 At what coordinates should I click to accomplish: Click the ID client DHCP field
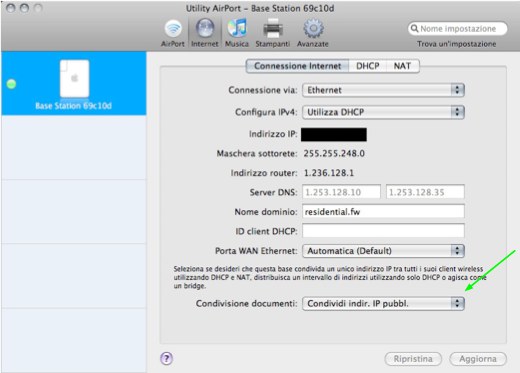click(383, 231)
